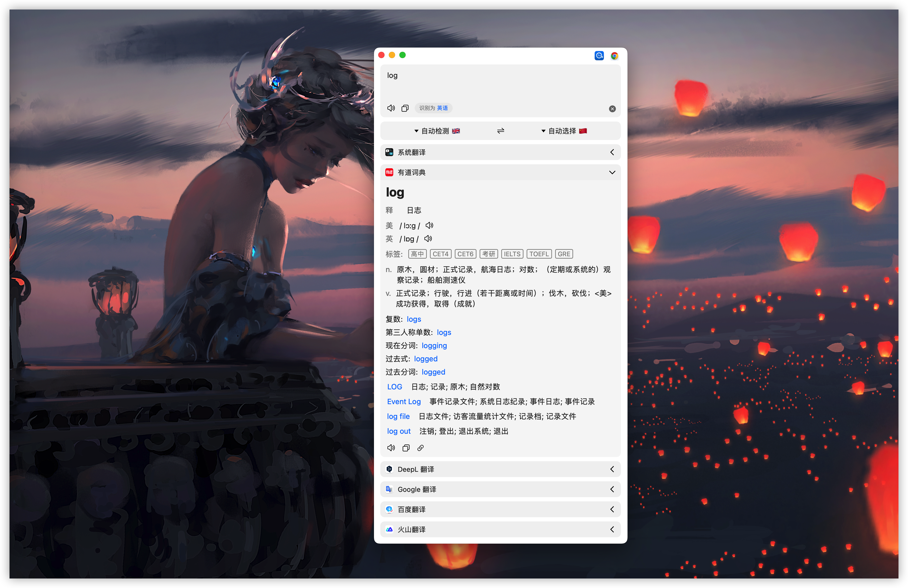
Task: Swap source and target languages
Action: pos(500,131)
